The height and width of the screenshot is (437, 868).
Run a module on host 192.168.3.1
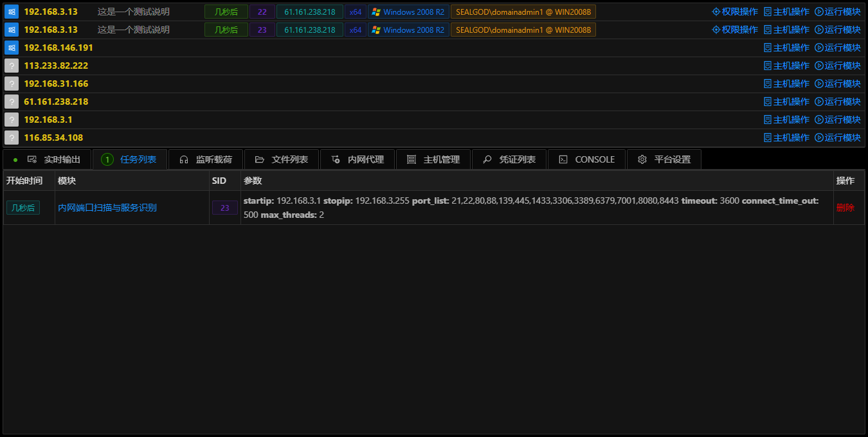click(x=838, y=120)
